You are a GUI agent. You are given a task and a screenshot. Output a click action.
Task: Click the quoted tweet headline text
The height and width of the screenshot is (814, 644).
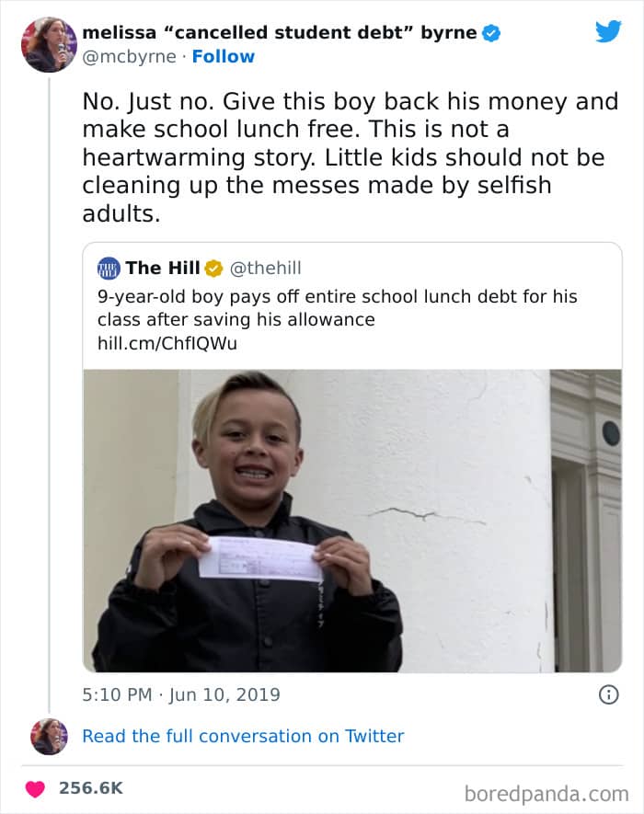point(337,308)
